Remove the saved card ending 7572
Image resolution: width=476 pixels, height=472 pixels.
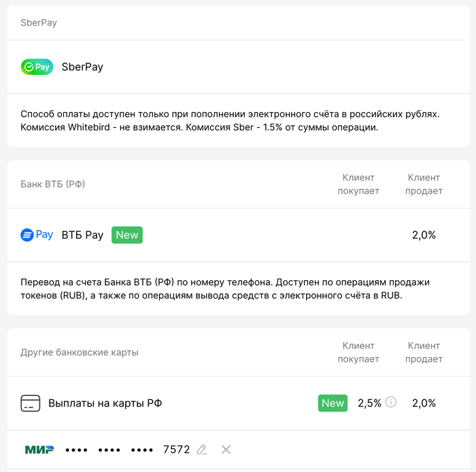226,450
